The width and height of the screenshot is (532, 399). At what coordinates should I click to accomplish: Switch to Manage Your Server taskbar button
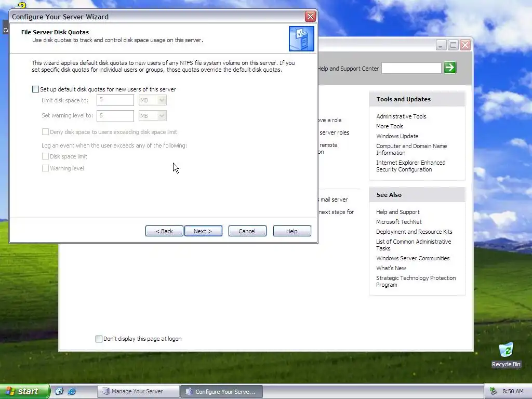(138, 391)
